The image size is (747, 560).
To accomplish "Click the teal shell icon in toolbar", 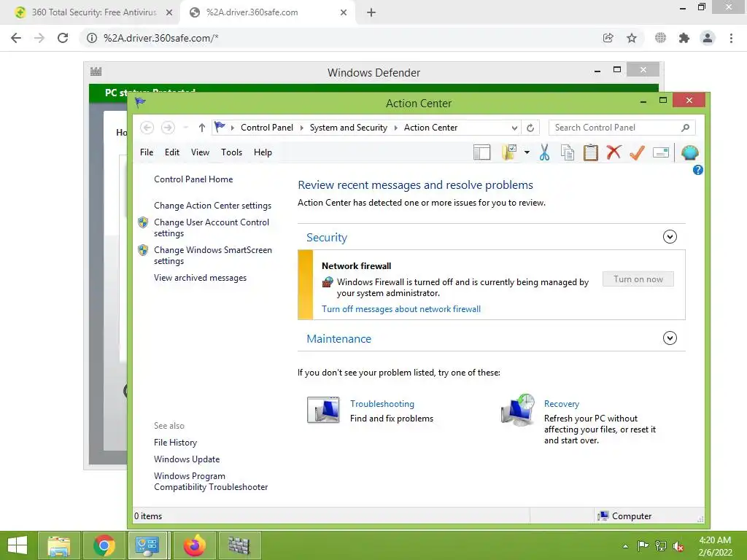I will pyautogui.click(x=689, y=152).
